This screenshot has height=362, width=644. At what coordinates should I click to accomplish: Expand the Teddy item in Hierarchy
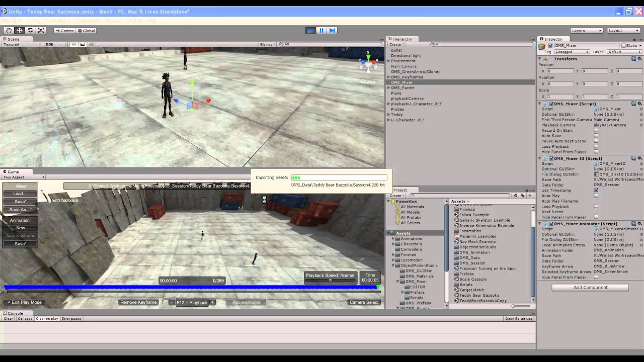(388, 115)
